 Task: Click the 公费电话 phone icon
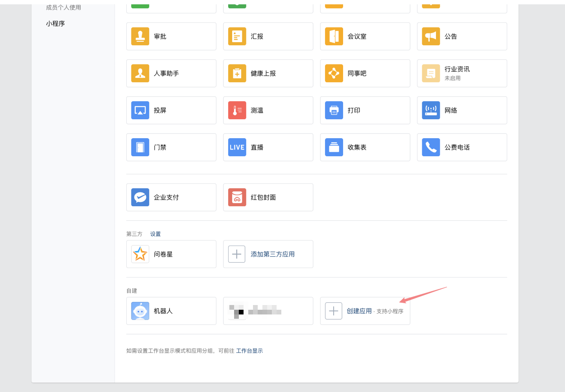click(431, 148)
